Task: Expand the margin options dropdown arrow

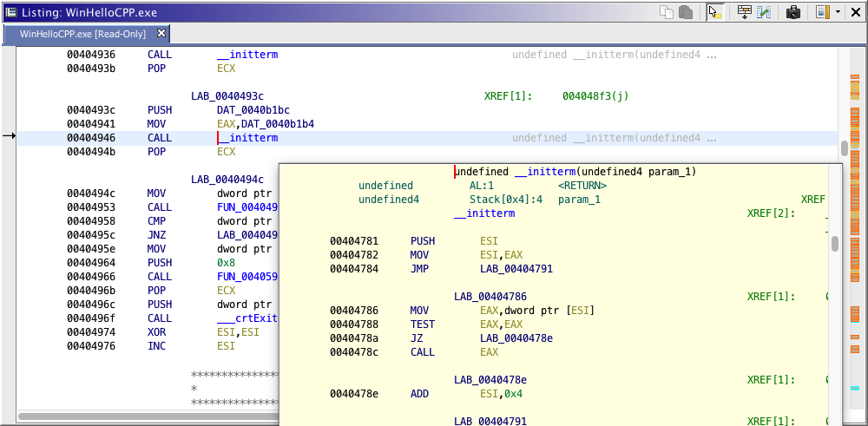Action: pyautogui.click(x=837, y=12)
